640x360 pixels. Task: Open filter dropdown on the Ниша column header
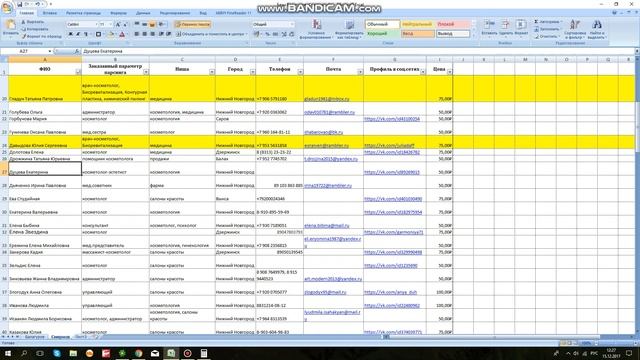pos(212,72)
